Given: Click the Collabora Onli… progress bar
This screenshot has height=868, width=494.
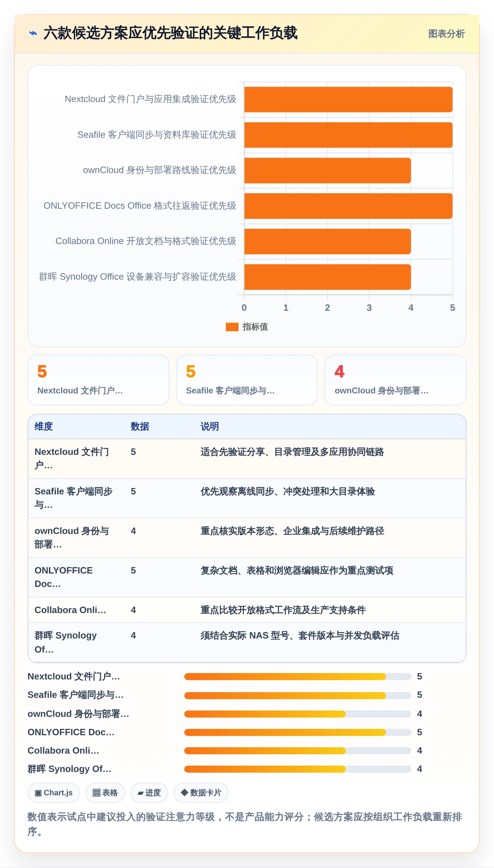Looking at the screenshot, I should tap(297, 751).
